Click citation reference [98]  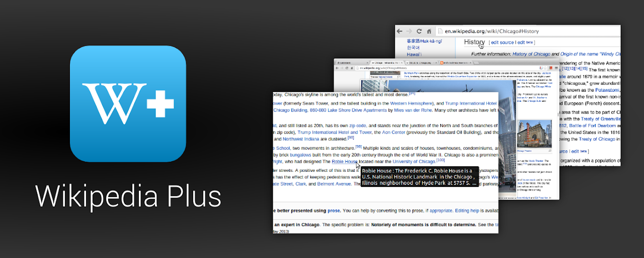pyautogui.click(x=351, y=138)
